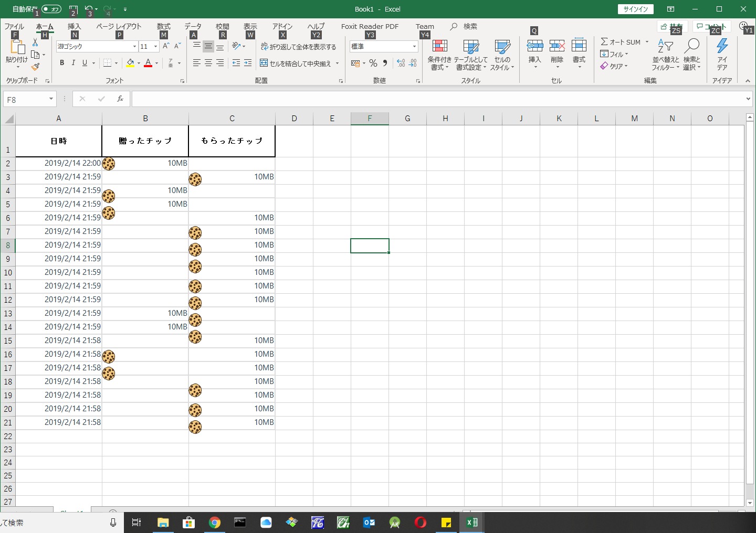This screenshot has height=533, width=756.
Task: Click the 折り返して全体を表示する button
Action: [298, 47]
